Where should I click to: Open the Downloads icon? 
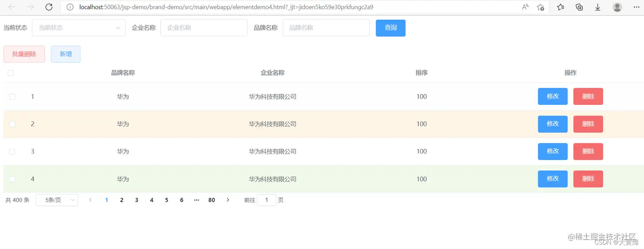pyautogui.click(x=598, y=7)
